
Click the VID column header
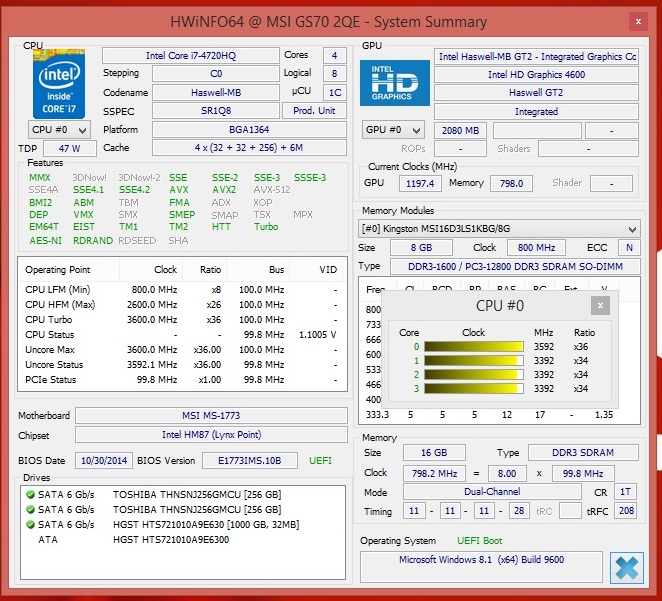(317, 270)
